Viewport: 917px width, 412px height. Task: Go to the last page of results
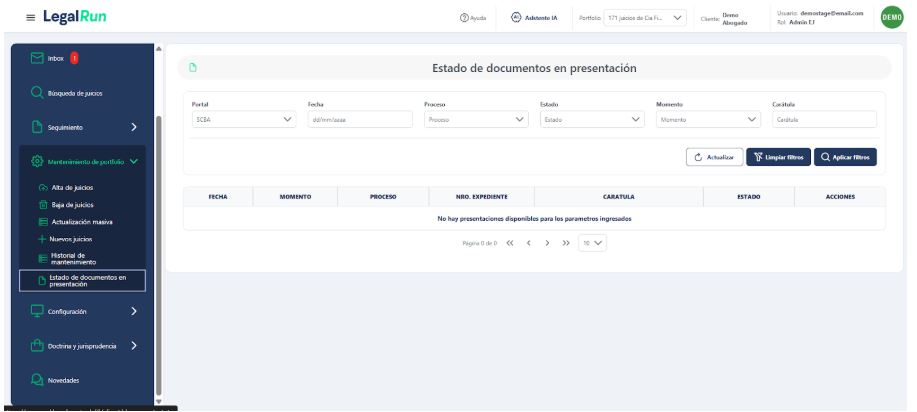[566, 242]
